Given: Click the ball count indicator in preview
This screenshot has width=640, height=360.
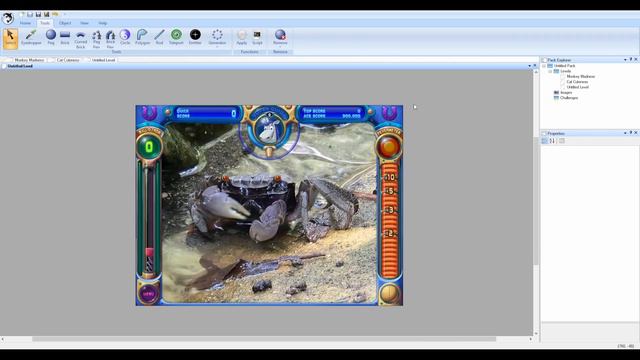Looking at the screenshot, I should tap(149, 147).
